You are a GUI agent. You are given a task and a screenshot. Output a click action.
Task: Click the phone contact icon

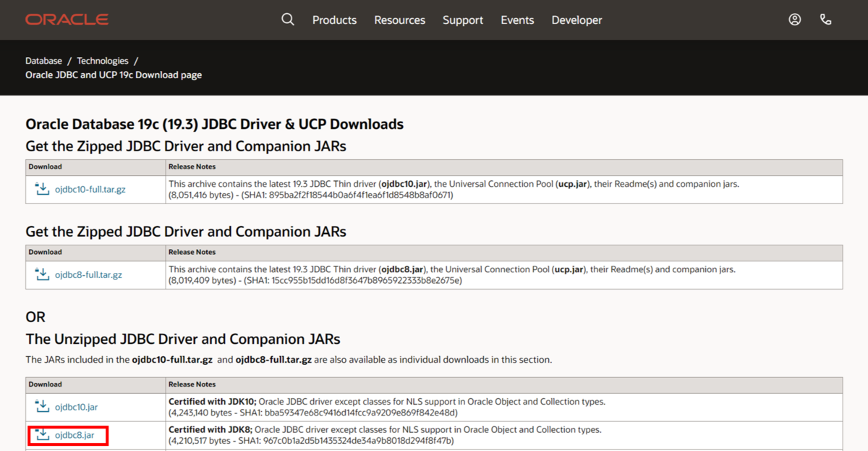click(825, 20)
